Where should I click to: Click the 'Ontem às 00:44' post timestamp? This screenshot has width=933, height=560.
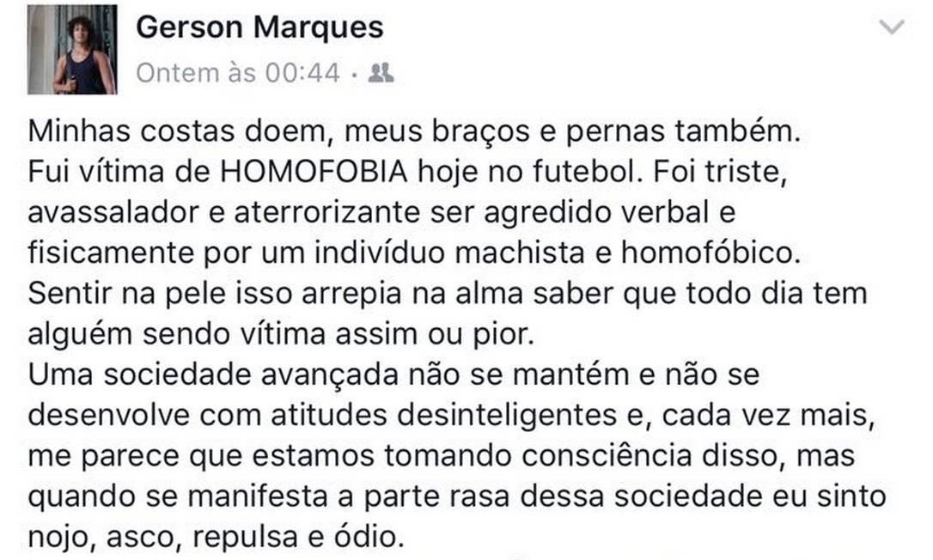pyautogui.click(x=238, y=74)
